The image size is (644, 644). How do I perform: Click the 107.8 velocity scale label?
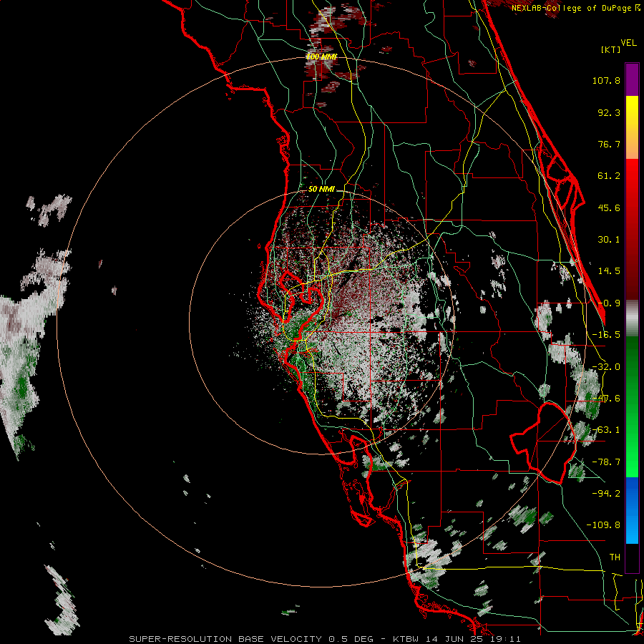point(606,80)
